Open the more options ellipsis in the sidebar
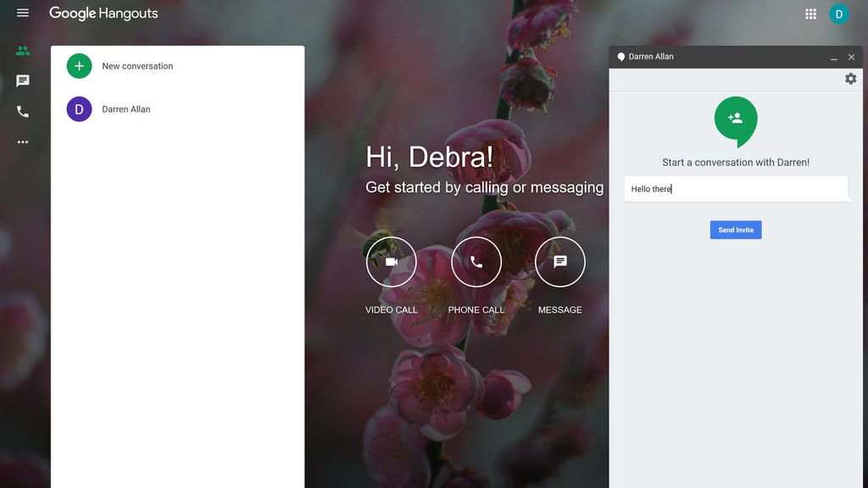 (23, 141)
